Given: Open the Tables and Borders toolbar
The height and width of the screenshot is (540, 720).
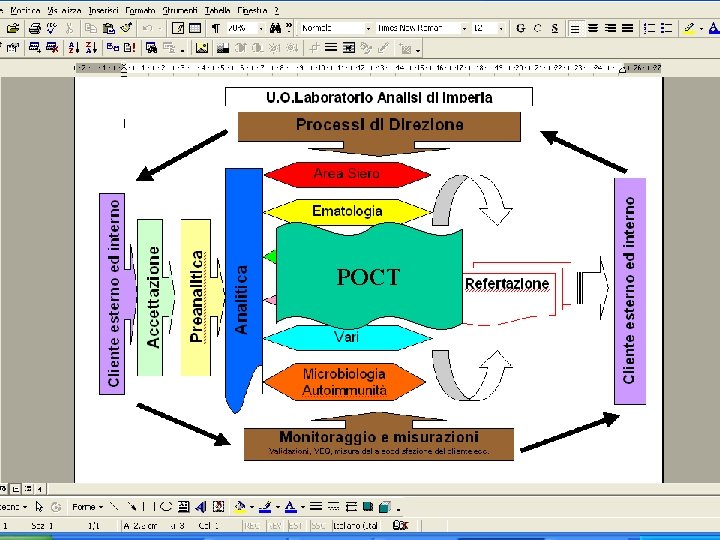Looking at the screenshot, I should (x=178, y=28).
